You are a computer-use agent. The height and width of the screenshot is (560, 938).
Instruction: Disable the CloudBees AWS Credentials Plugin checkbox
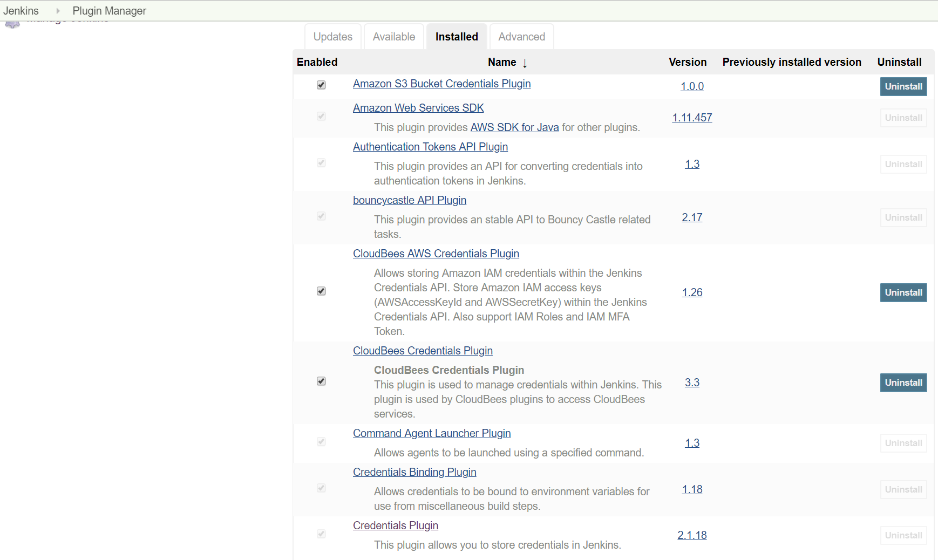tap(321, 291)
